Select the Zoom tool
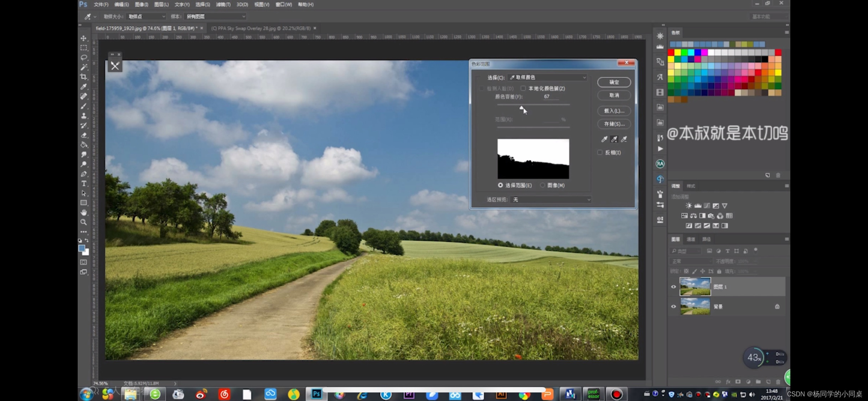Viewport: 868px width, 401px height. (84, 222)
